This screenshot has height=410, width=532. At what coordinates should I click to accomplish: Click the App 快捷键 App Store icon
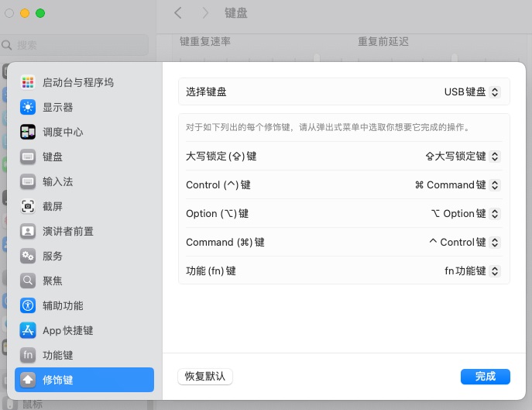(28, 330)
